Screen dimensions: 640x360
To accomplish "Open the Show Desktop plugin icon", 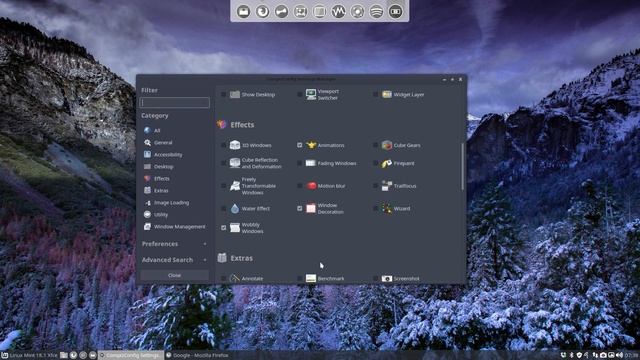I will click(235, 94).
